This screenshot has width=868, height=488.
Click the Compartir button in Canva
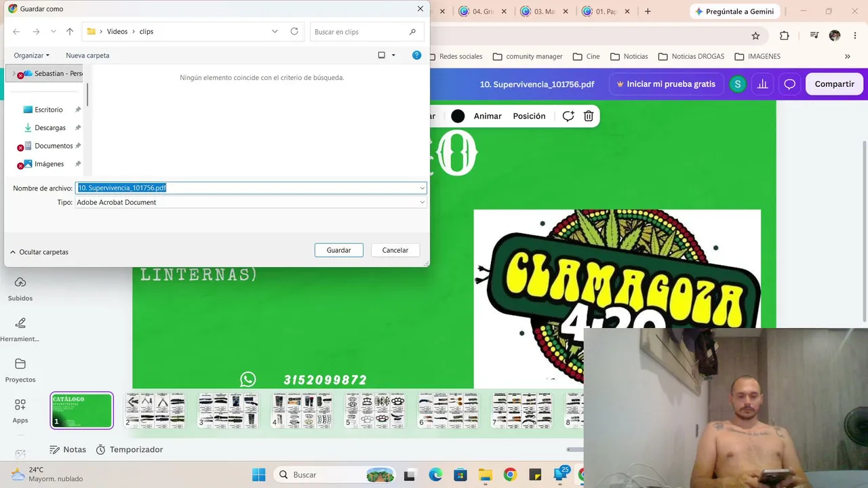pos(834,84)
